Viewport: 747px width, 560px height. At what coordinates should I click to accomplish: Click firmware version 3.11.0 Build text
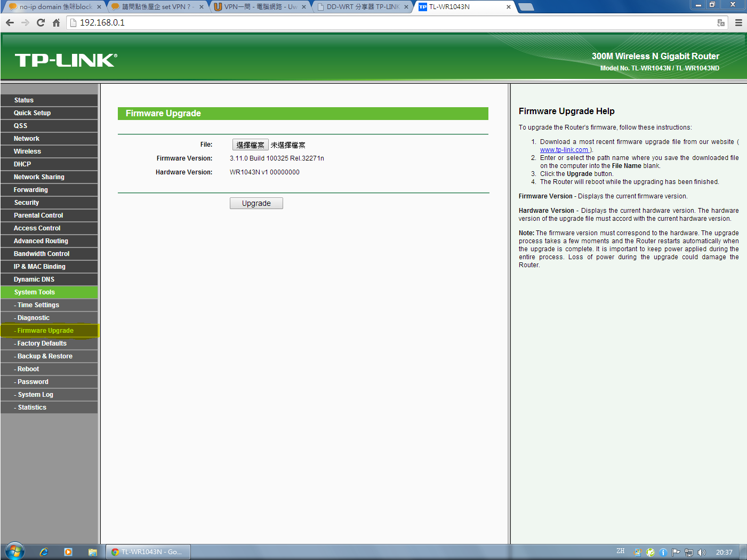(x=277, y=158)
